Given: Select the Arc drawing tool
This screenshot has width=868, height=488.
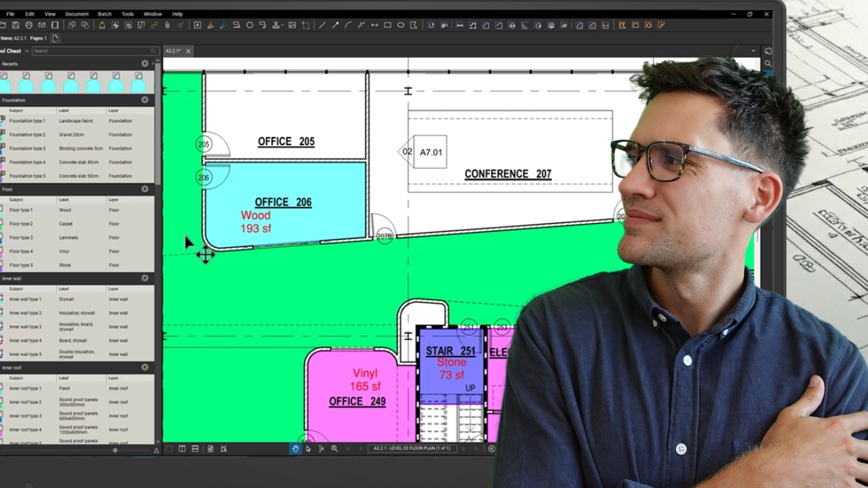Looking at the screenshot, I should (348, 25).
